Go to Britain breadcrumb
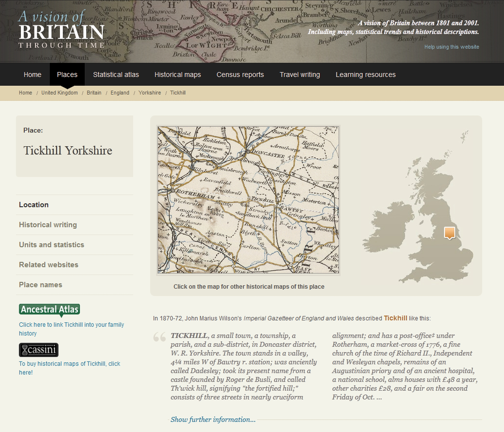The width and height of the screenshot is (504, 432). click(x=94, y=93)
